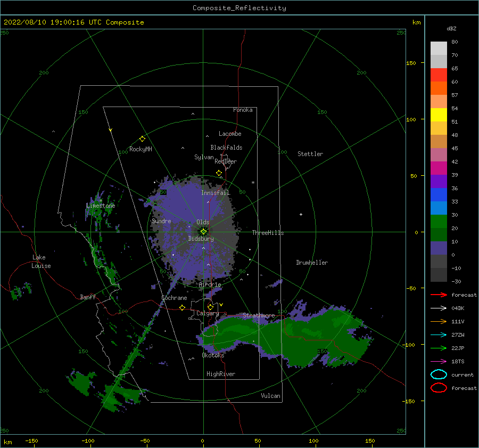This screenshot has width=479, height=448.
Task: Click the asterisk marker east of Innisfail
Action: pos(253,183)
